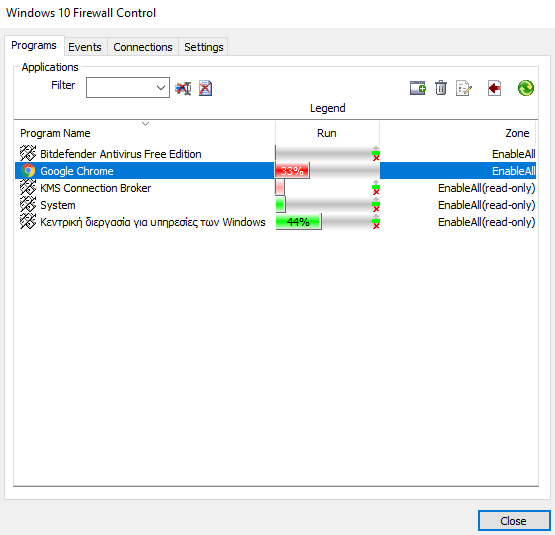Click KMS Connection Broker's run status indicator

[x=376, y=188]
